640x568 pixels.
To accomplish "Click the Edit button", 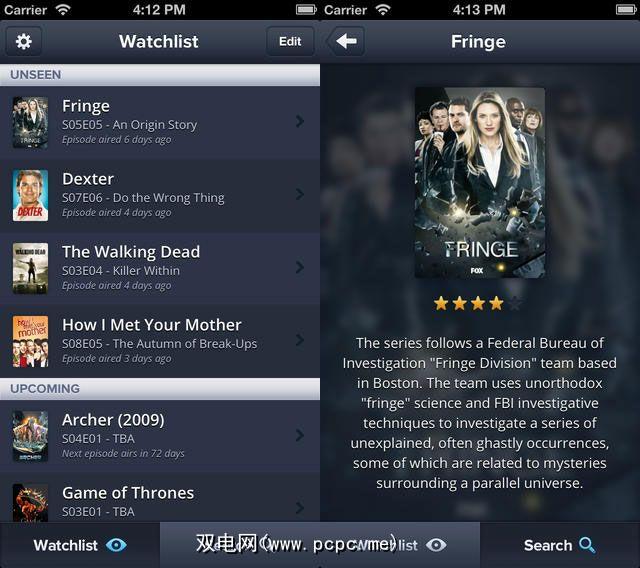I will (x=290, y=41).
